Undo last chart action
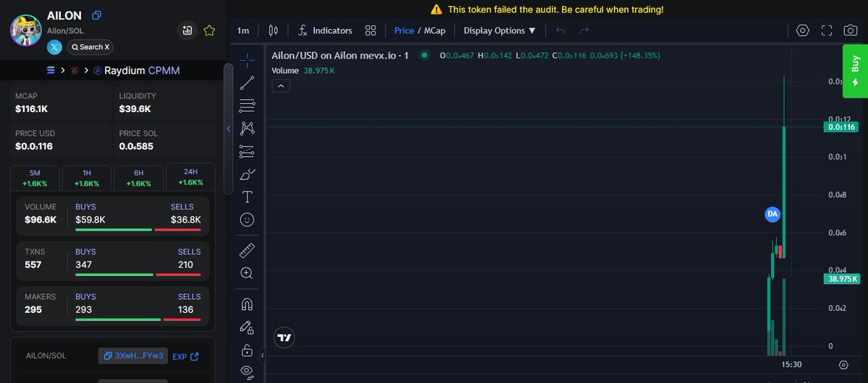868x383 pixels. point(561,30)
